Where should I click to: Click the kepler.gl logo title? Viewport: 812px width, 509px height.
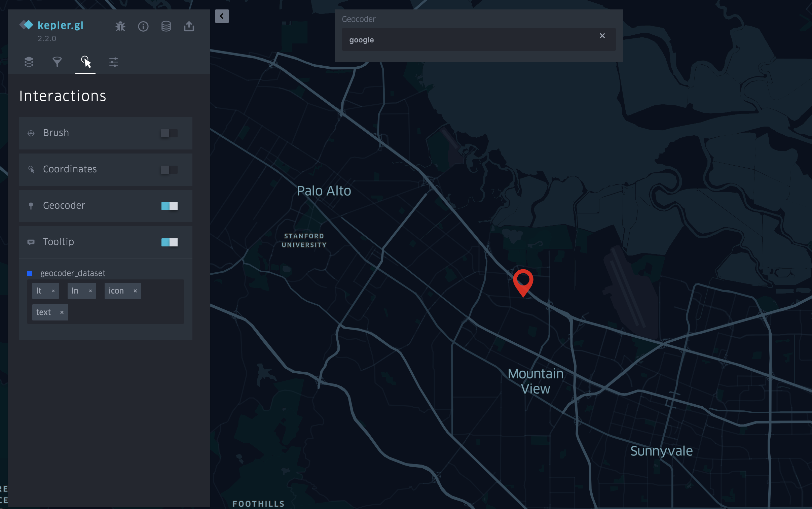[x=60, y=25]
